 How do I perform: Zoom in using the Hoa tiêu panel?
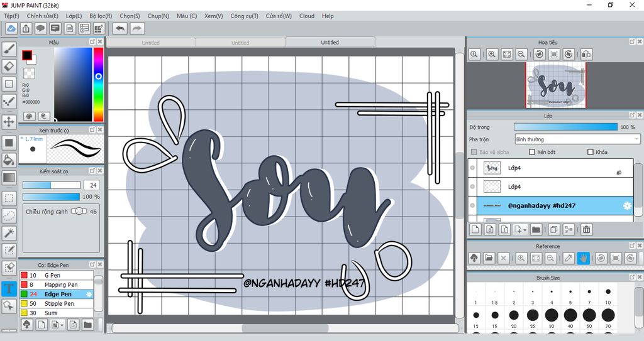coord(492,54)
